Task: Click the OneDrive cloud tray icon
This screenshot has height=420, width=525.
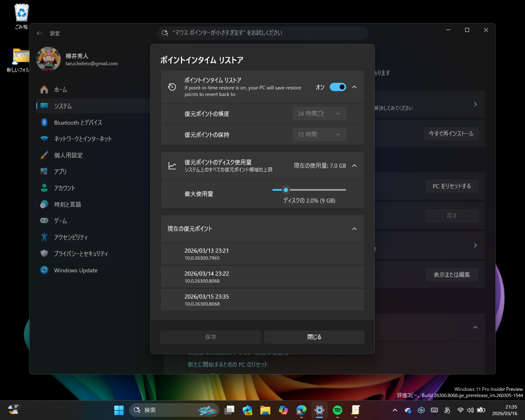Action: (408, 410)
